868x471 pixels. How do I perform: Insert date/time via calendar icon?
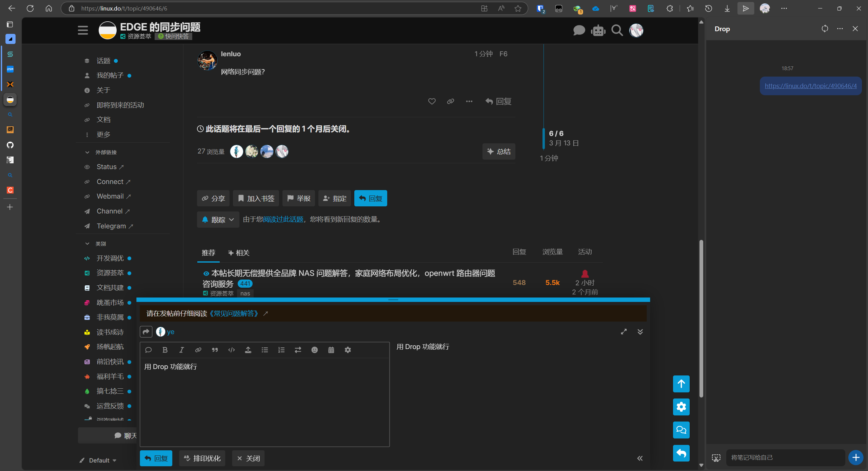tap(331, 350)
